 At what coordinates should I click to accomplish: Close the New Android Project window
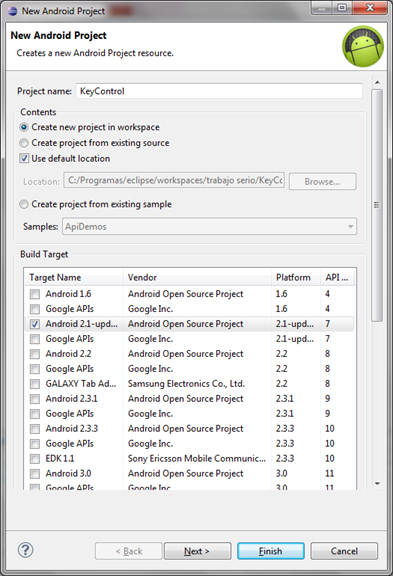(x=370, y=8)
